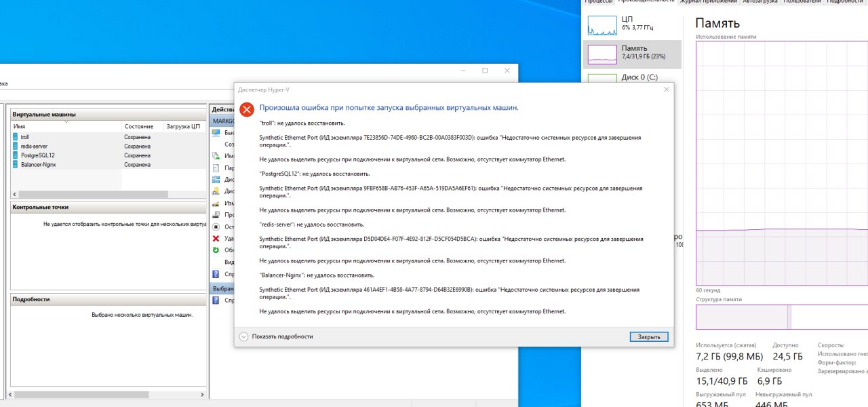Click '"troll": не удалось восстановить' message

tap(302, 123)
